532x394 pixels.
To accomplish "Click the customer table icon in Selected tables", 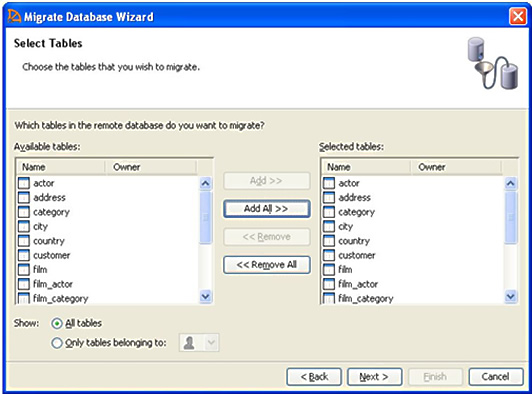I will click(x=329, y=255).
